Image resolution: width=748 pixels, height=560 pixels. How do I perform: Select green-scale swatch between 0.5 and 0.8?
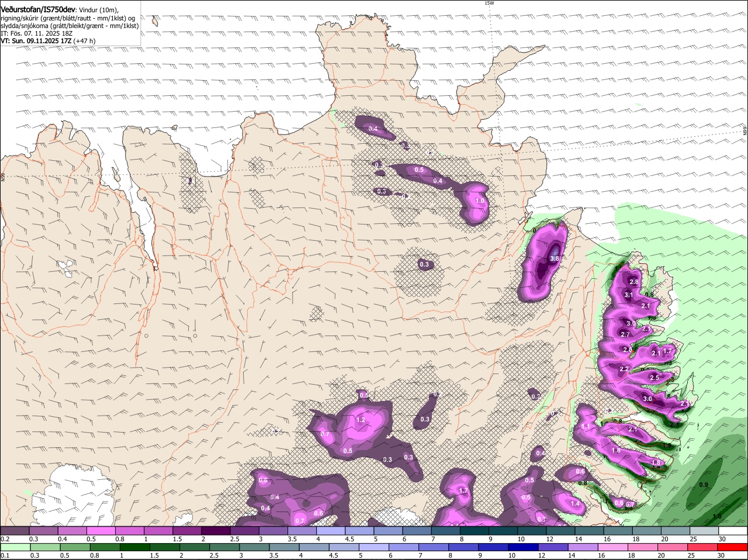[75, 547]
